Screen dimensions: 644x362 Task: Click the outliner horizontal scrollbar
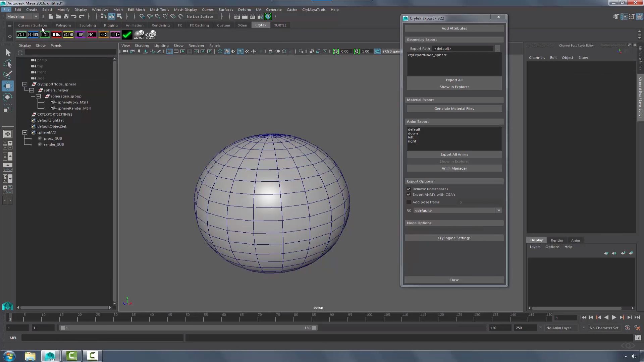tap(64, 307)
